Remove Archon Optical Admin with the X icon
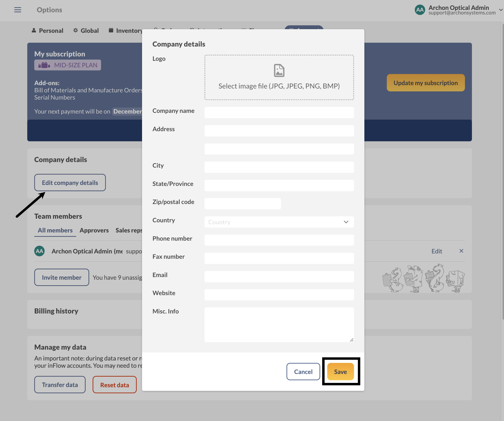Screen dimensions: 504x421 [x=461, y=251]
